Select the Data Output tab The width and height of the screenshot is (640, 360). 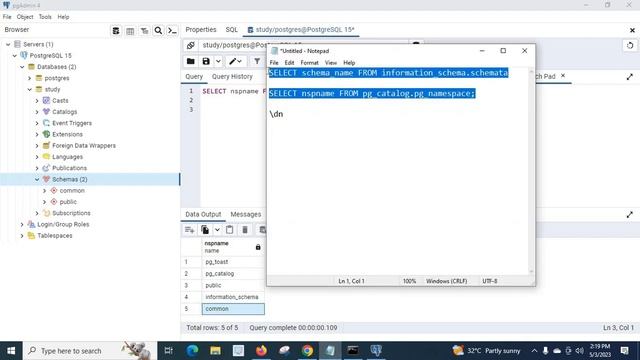pyautogui.click(x=203, y=214)
